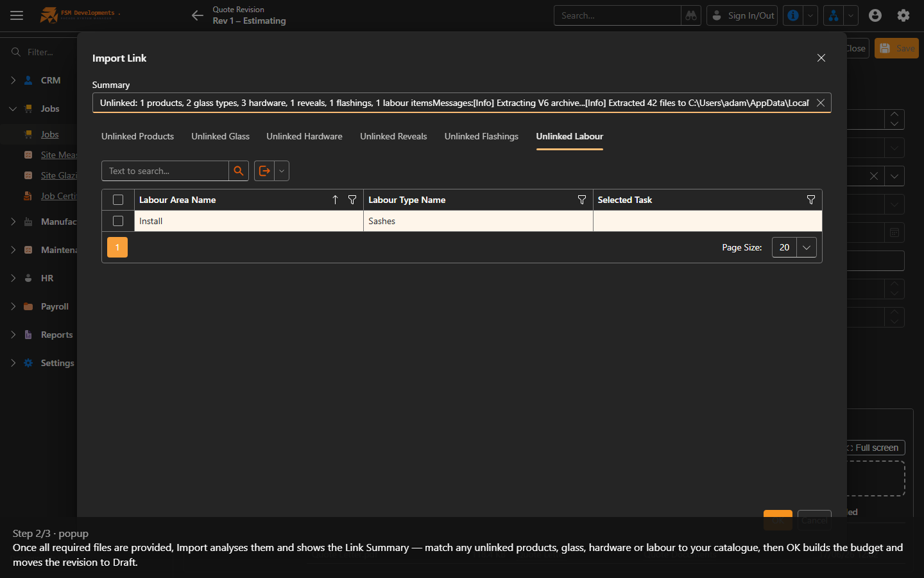924x578 pixels.
Task: Open the info icon button
Action: [794, 15]
